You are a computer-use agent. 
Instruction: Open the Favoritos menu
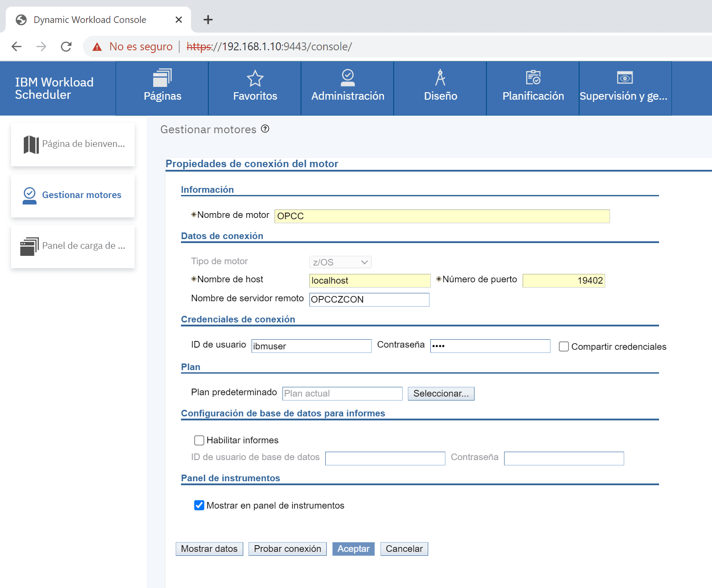[x=255, y=88]
